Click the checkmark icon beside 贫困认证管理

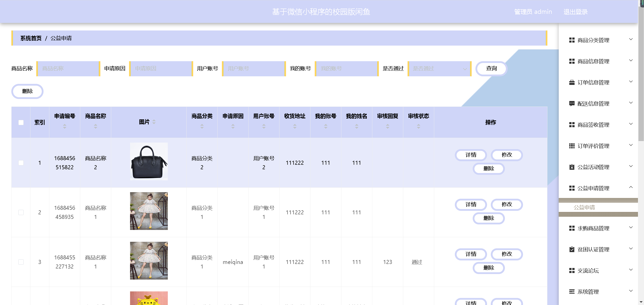point(572,249)
